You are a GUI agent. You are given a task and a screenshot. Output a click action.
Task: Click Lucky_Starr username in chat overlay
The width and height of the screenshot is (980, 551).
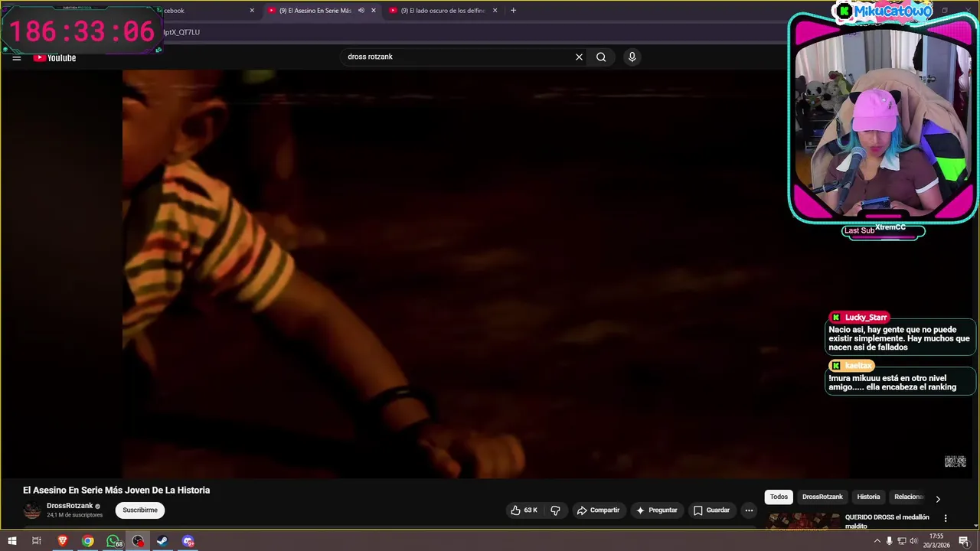coord(866,318)
